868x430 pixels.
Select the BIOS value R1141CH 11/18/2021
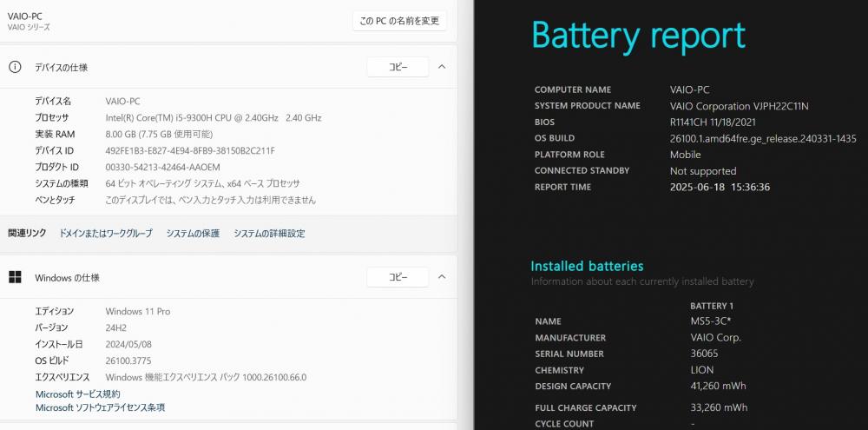point(713,122)
